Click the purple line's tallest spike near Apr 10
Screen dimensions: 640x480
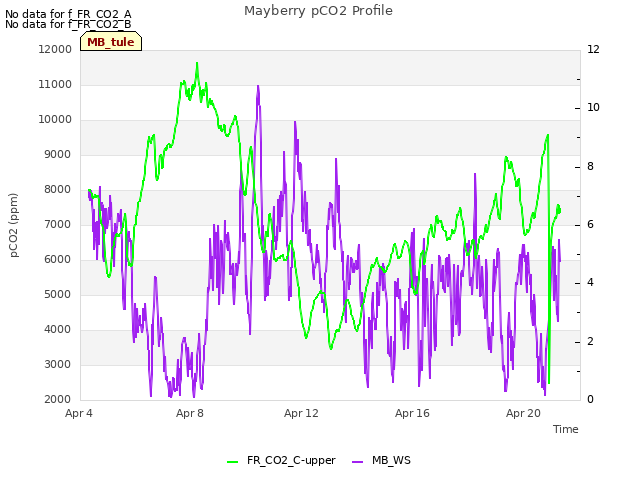pos(258,86)
